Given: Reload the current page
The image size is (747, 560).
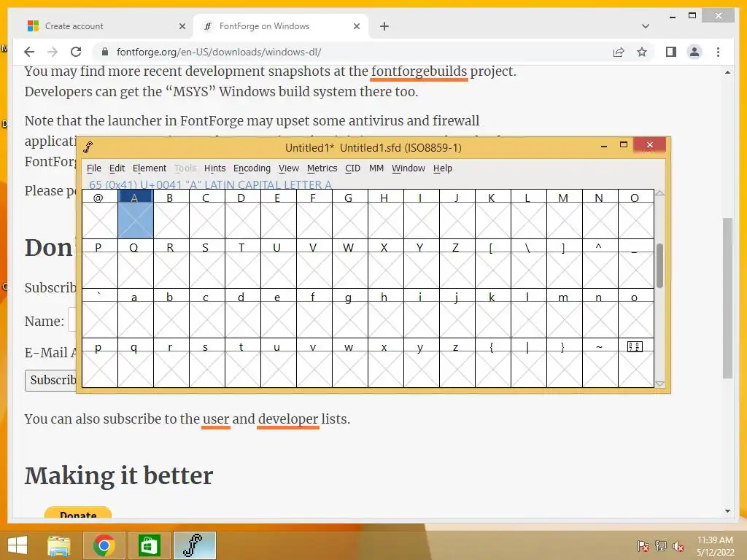Looking at the screenshot, I should (76, 52).
